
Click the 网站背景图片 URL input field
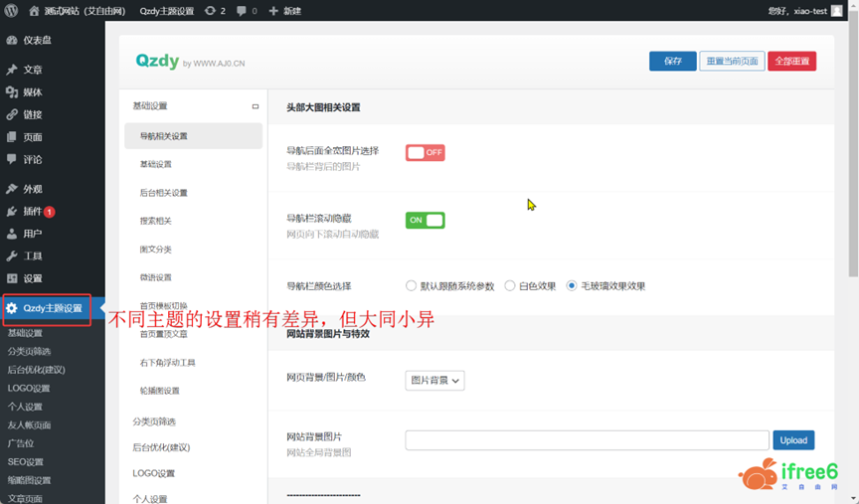587,439
